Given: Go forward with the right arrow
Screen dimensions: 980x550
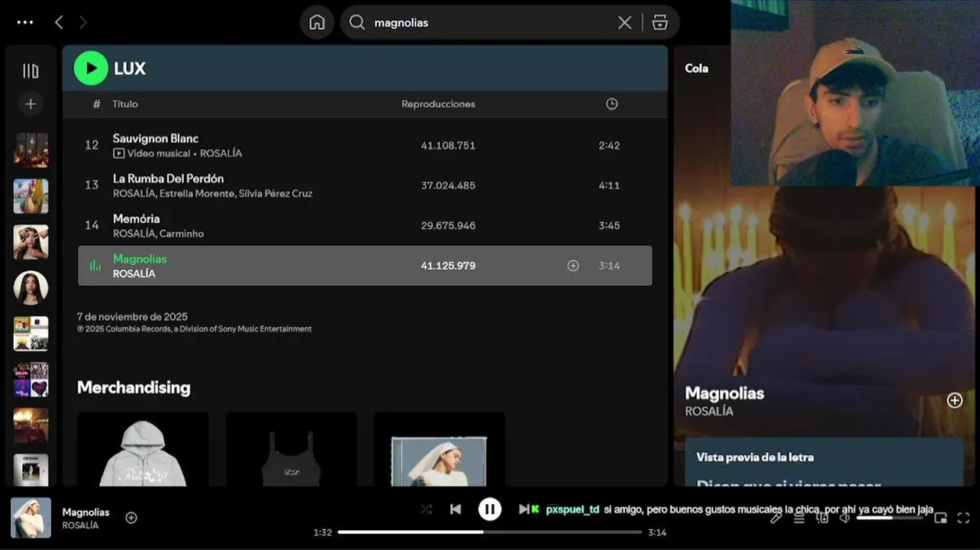Looking at the screenshot, I should click(x=83, y=22).
